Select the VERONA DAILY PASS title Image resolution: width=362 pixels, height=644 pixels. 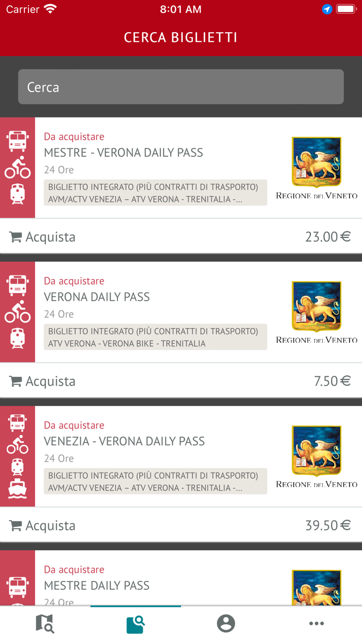(x=98, y=297)
